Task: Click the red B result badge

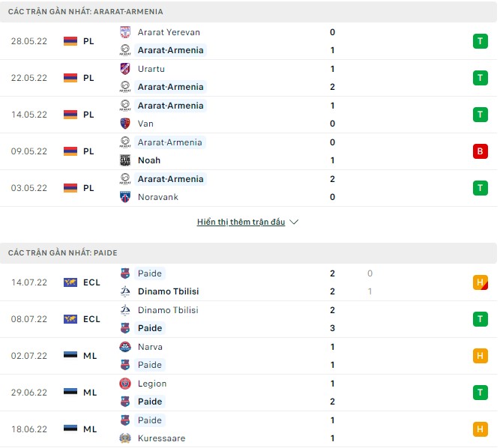Action: point(480,151)
